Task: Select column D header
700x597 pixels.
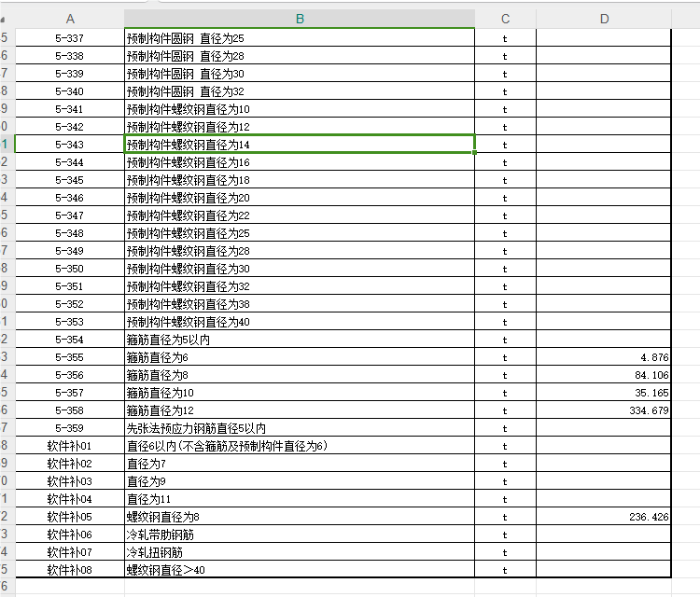Action: coord(604,19)
